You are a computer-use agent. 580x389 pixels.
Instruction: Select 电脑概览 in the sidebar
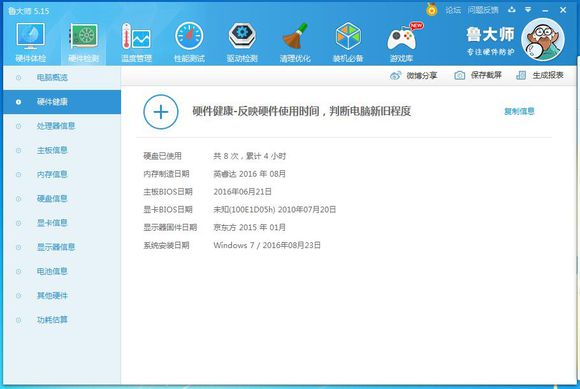click(x=62, y=78)
